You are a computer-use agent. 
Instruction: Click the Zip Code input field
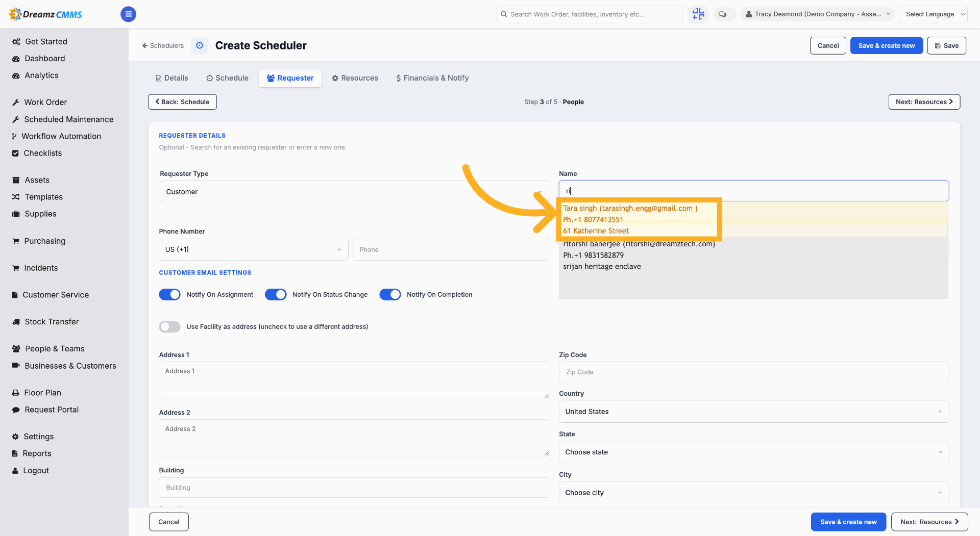[x=753, y=372]
